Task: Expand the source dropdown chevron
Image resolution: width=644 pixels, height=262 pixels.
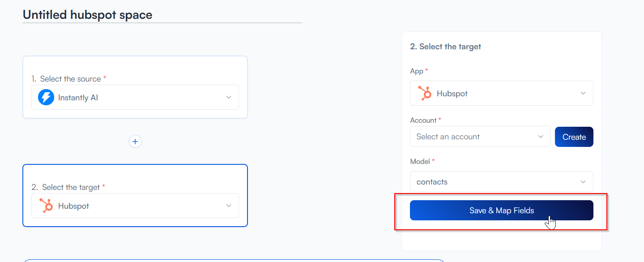Action: point(229,97)
